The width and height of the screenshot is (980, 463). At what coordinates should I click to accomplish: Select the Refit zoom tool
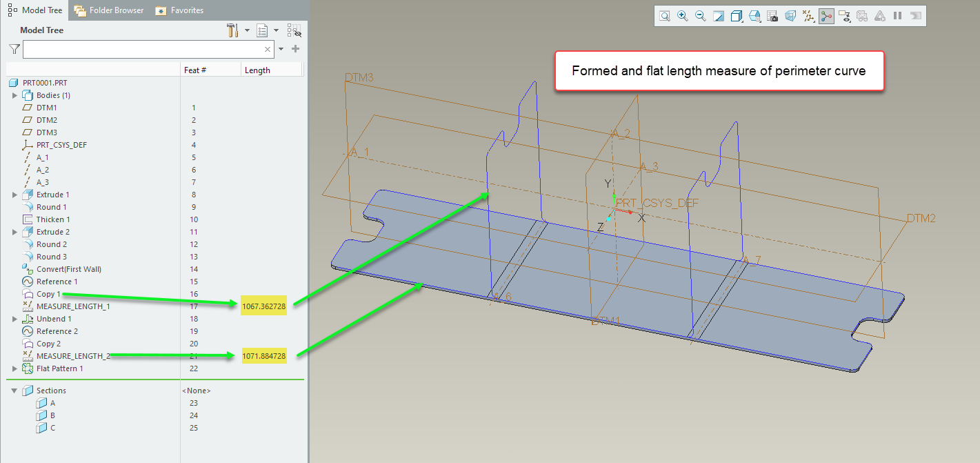point(665,15)
